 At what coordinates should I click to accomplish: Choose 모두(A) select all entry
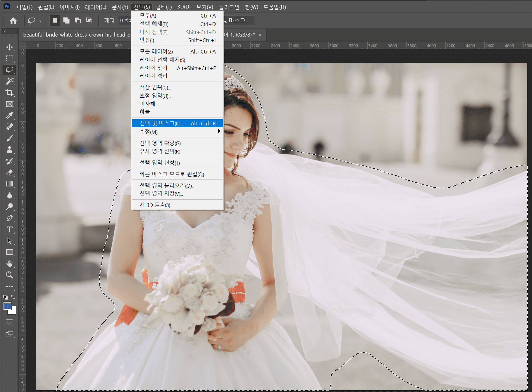(177, 15)
